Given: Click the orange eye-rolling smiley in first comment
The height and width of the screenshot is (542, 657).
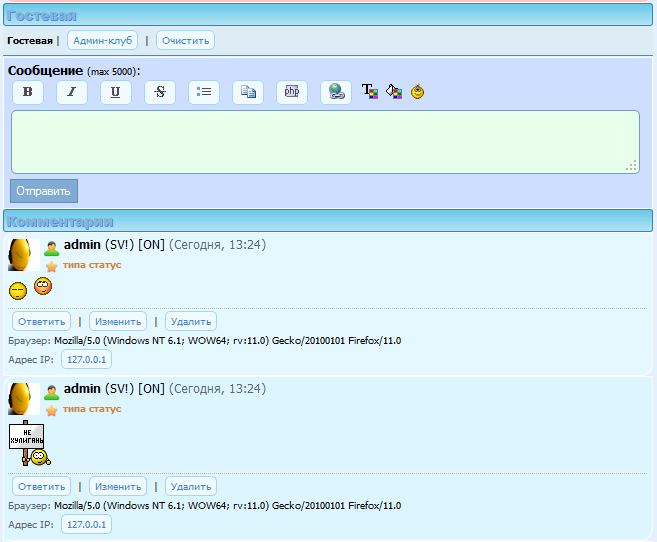Looking at the screenshot, I should pyautogui.click(x=43, y=286).
